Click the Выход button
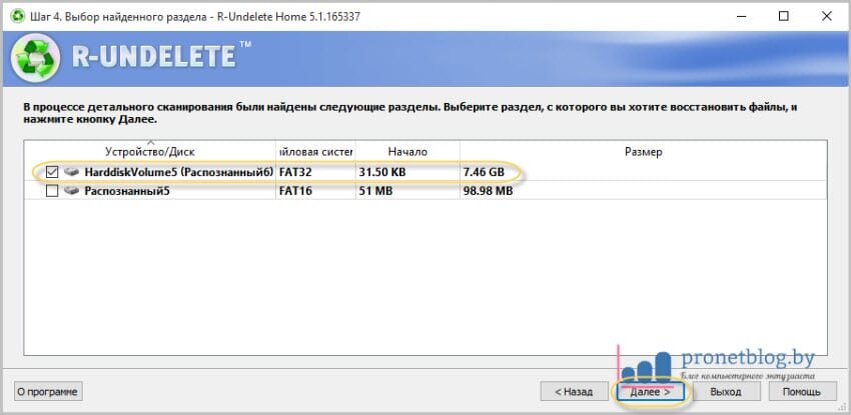 coord(726,392)
